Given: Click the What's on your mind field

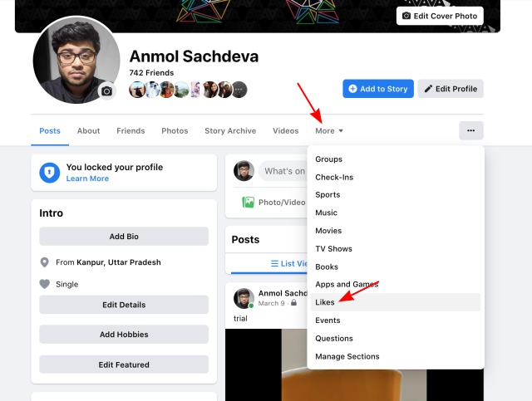Looking at the screenshot, I should (283, 171).
